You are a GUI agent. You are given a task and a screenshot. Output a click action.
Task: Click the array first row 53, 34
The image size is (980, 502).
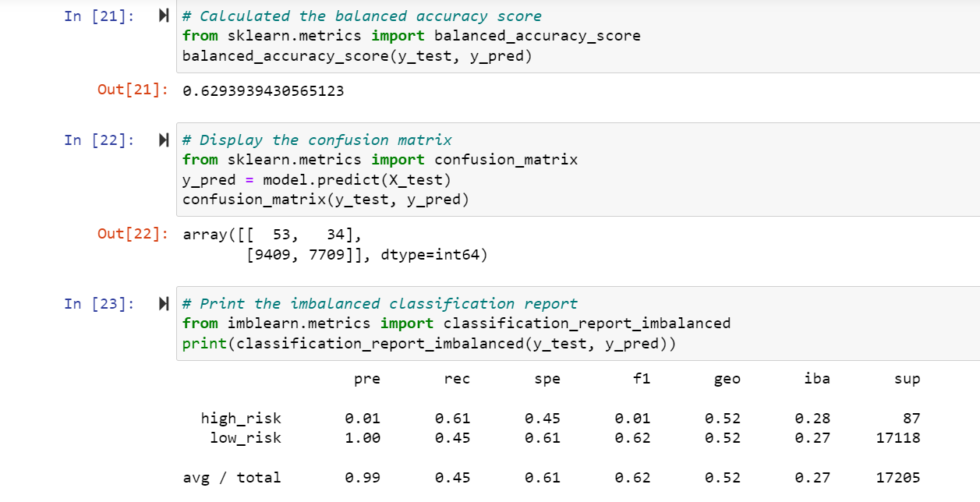click(272, 235)
